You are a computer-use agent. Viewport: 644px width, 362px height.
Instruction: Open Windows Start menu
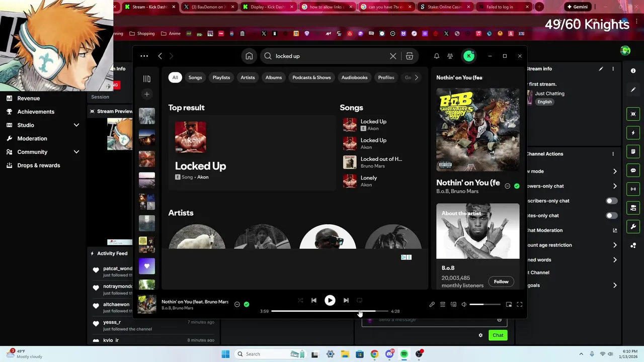(x=225, y=354)
